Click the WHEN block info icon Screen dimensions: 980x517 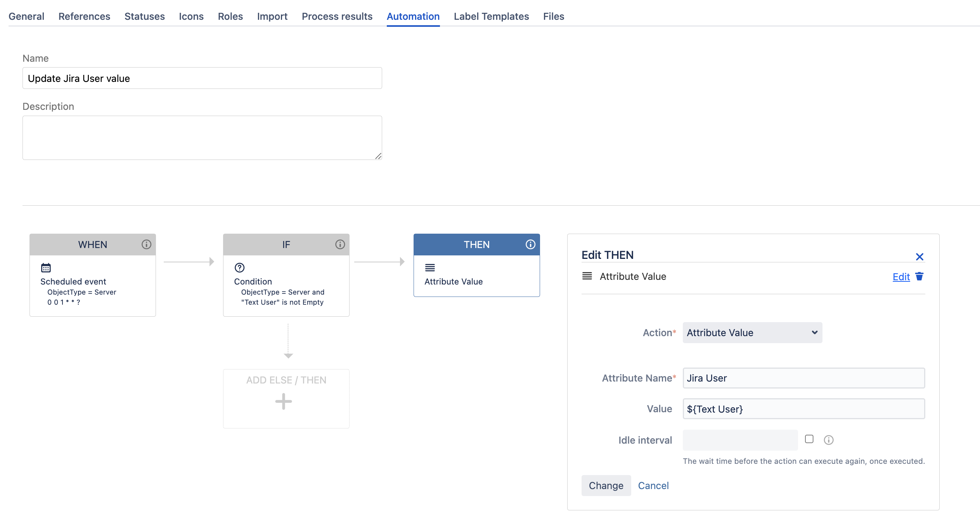[146, 245]
